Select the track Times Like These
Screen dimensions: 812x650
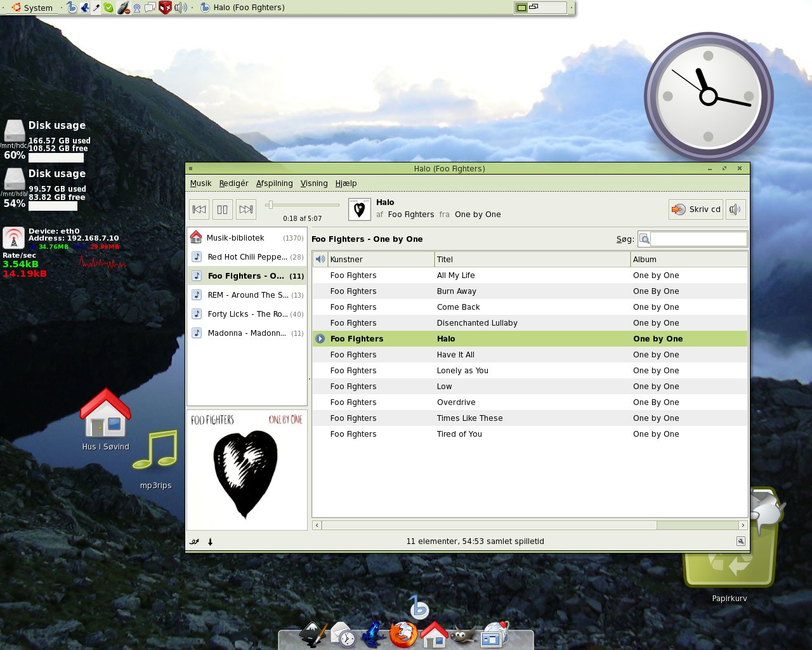tap(530, 418)
